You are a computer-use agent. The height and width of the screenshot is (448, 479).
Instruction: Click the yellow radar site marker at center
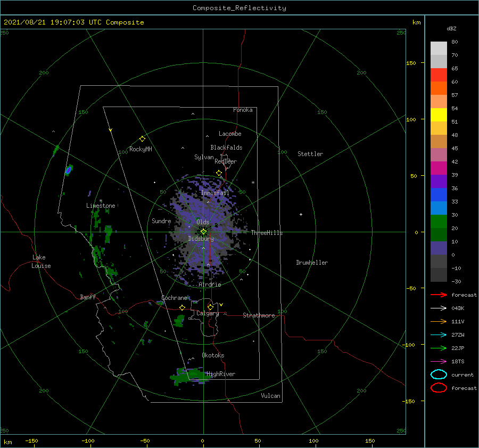[x=203, y=232]
